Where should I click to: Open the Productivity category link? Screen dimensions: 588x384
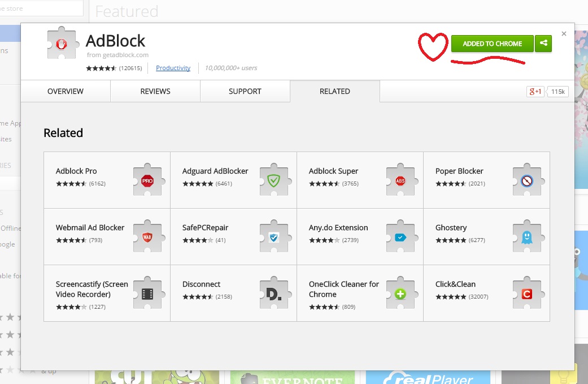coord(173,68)
